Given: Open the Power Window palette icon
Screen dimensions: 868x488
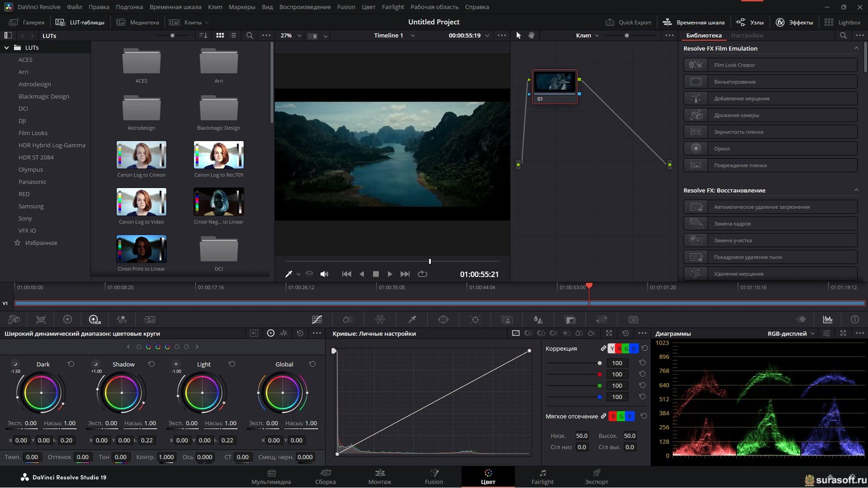Looking at the screenshot, I should click(x=443, y=320).
